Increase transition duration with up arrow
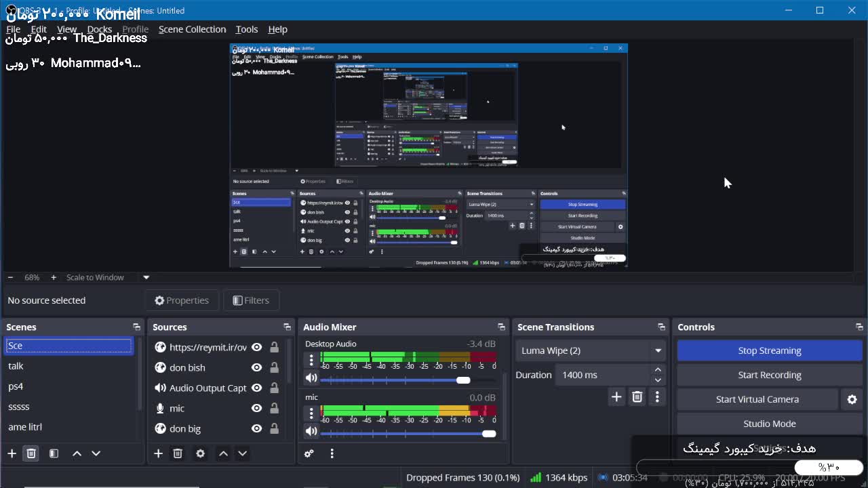Screen dimensions: 868x488 (x=657, y=370)
